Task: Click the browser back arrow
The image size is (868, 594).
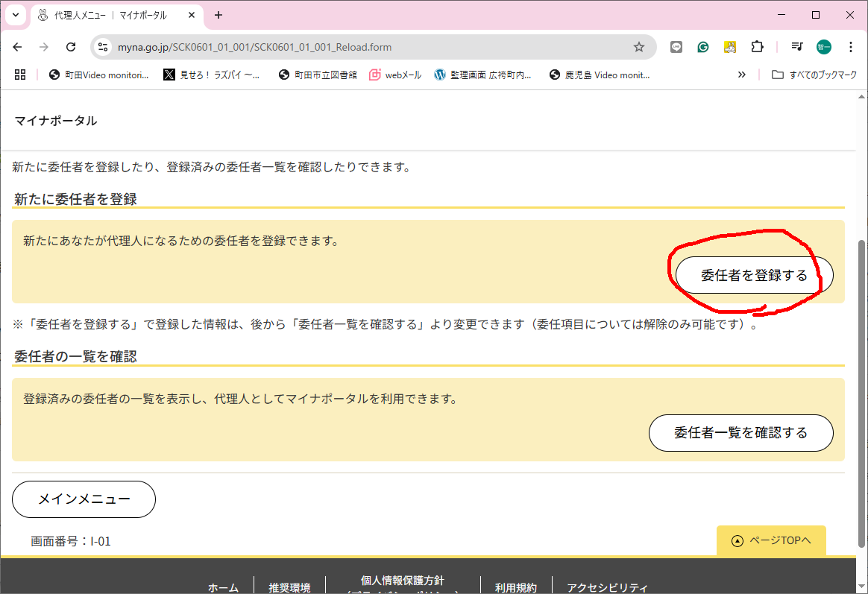Action: click(x=18, y=47)
